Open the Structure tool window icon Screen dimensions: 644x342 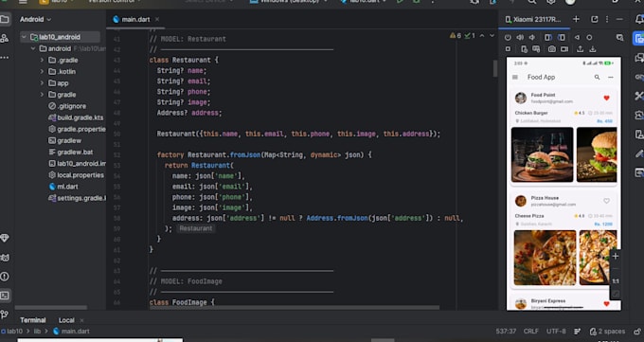click(x=5, y=38)
